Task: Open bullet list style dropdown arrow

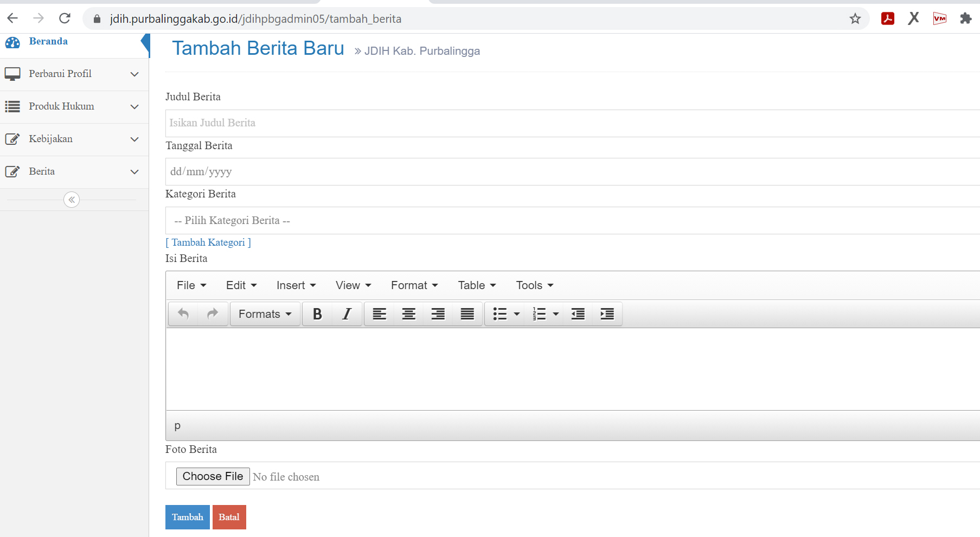Action: [517, 314]
